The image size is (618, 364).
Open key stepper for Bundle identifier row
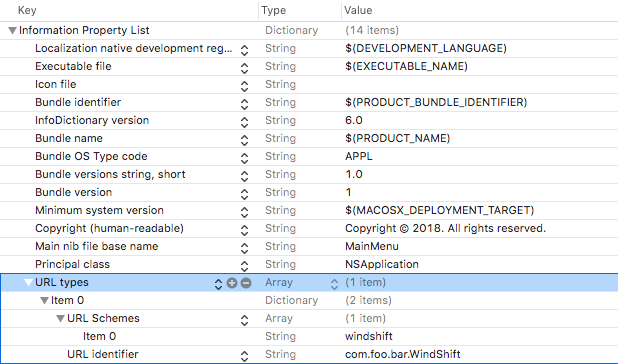pos(244,104)
